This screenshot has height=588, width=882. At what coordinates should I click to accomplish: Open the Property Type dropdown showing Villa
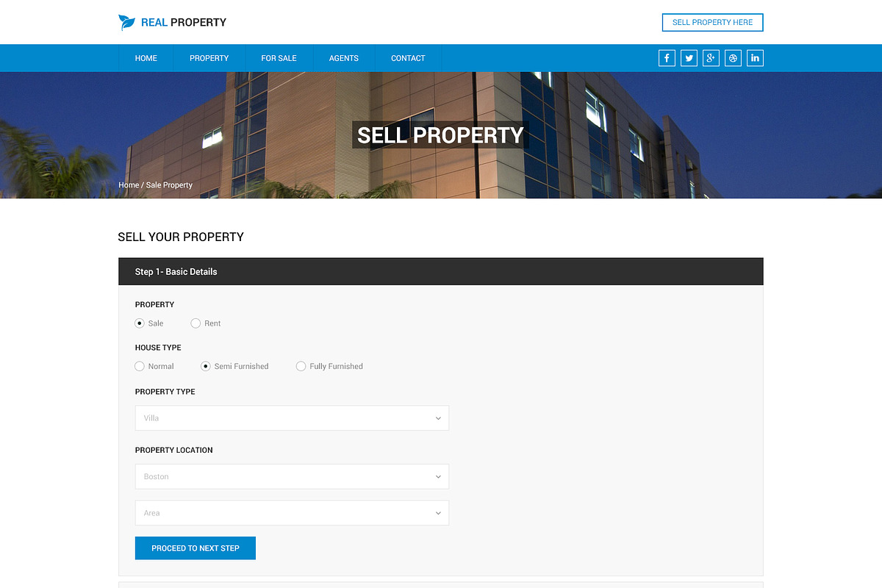(292, 418)
